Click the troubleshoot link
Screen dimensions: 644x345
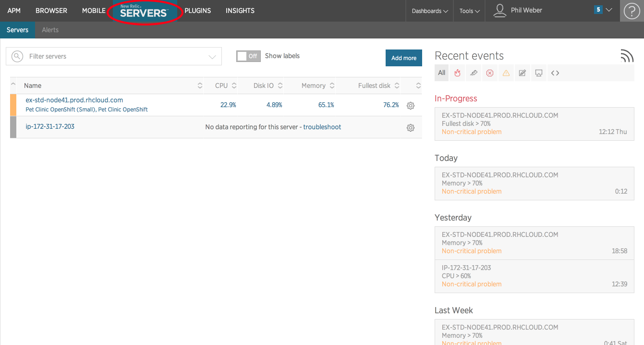pyautogui.click(x=322, y=127)
